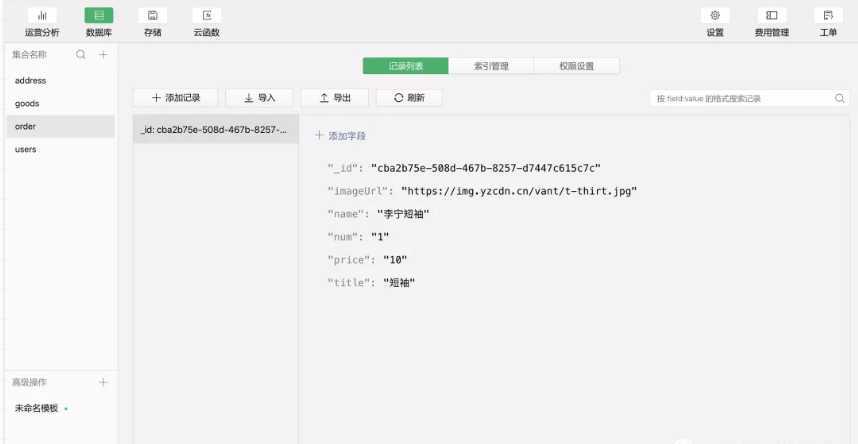Image resolution: width=858 pixels, height=444 pixels.
Task: Select the goods collection
Action: [x=61, y=103]
